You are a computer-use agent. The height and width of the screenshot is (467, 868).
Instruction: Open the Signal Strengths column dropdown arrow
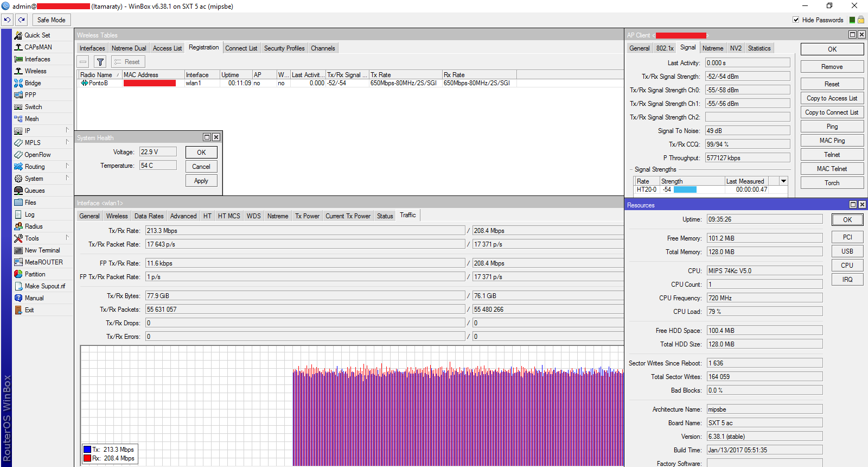pos(783,181)
